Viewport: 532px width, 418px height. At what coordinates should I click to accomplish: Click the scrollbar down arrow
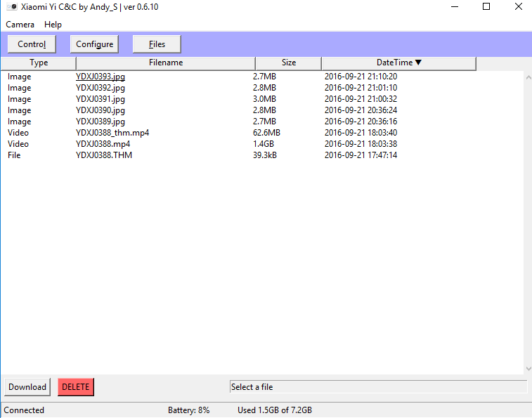click(528, 368)
